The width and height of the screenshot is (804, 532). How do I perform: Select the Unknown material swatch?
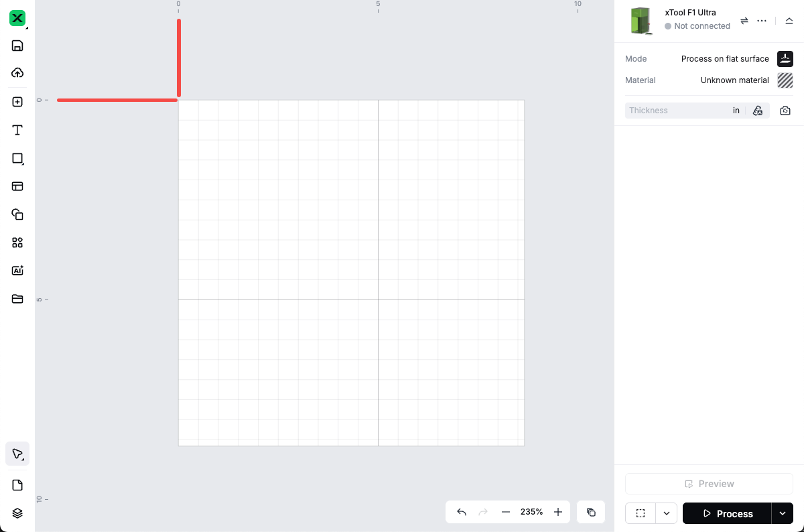click(x=785, y=80)
